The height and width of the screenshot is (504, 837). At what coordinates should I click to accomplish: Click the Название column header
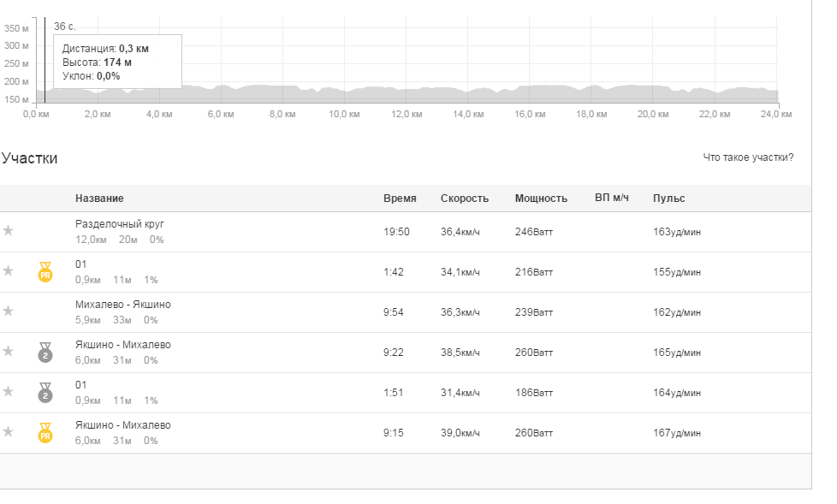(99, 198)
